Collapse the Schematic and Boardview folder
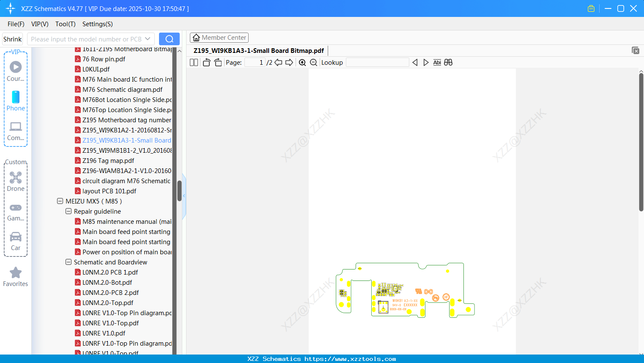The image size is (644, 363). coord(69,262)
